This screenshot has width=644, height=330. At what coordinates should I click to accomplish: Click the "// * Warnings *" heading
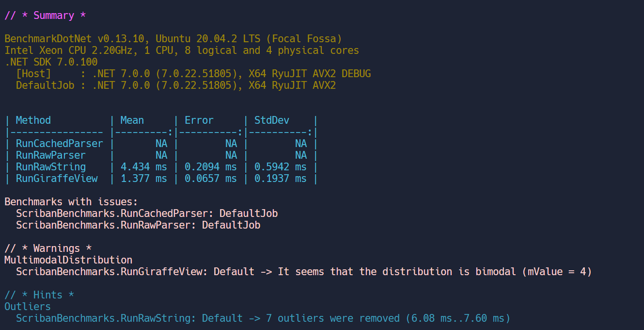point(48,248)
